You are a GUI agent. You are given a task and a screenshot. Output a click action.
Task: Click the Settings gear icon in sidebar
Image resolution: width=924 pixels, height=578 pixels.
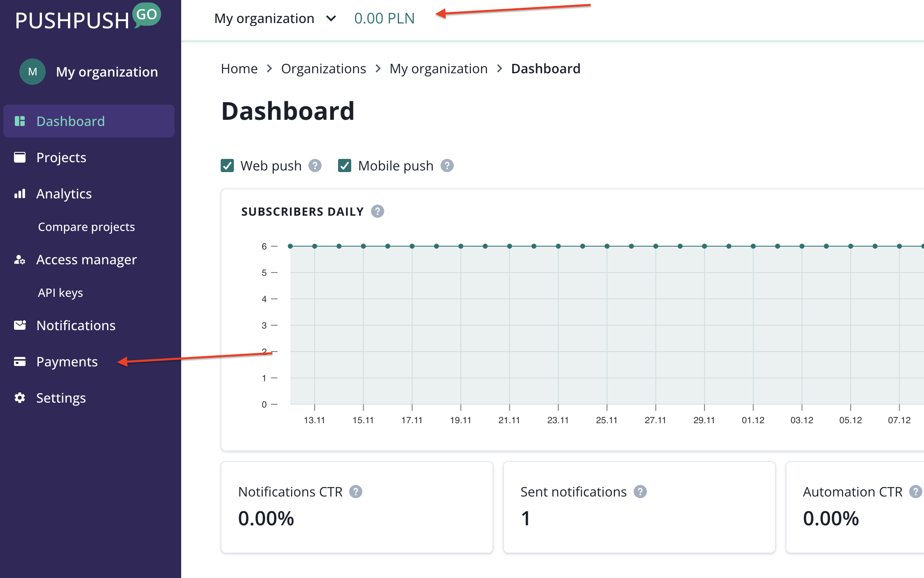(x=20, y=398)
